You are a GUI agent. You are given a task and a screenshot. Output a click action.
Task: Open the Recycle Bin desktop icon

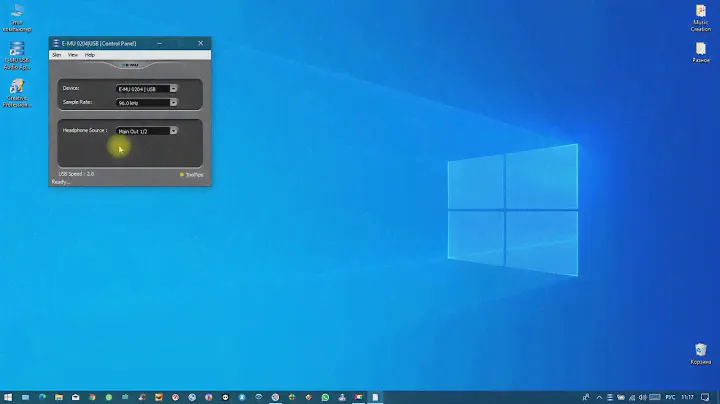(x=701, y=351)
